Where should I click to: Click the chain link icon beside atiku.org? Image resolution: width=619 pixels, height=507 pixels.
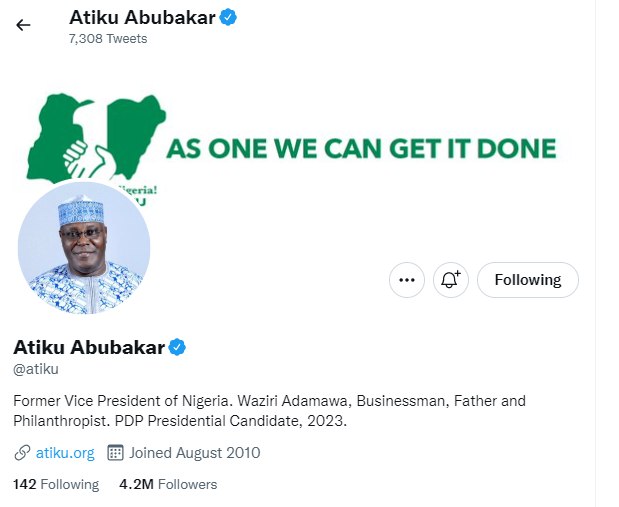[22, 453]
